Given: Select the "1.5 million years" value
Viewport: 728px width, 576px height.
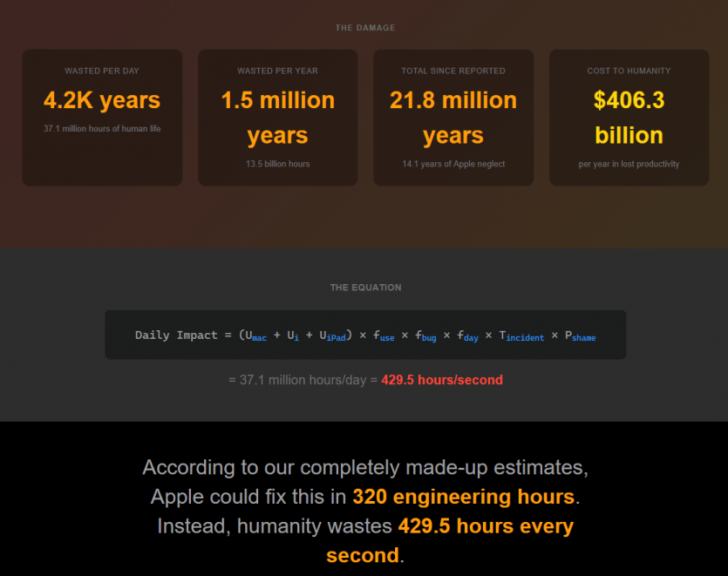Looking at the screenshot, I should click(x=277, y=118).
